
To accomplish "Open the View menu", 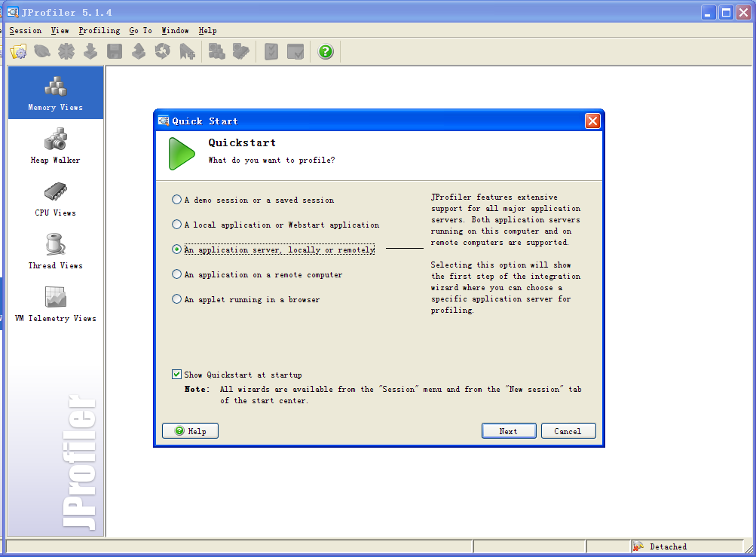I will (60, 30).
